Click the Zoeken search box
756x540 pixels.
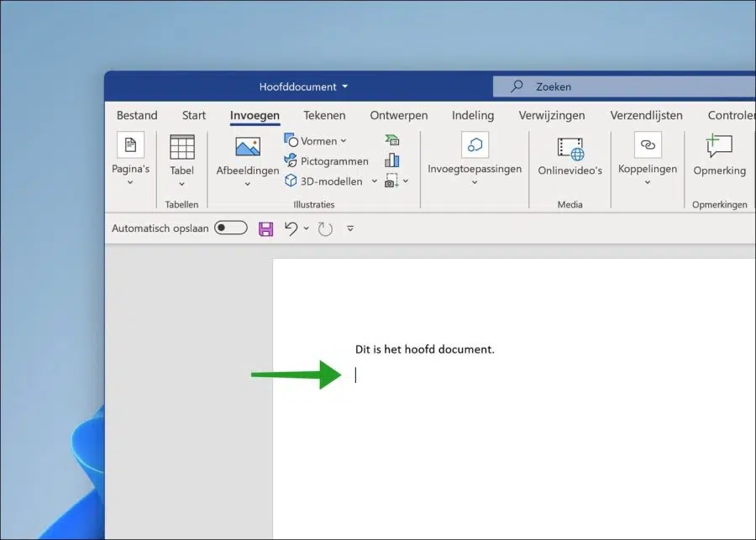click(x=624, y=87)
